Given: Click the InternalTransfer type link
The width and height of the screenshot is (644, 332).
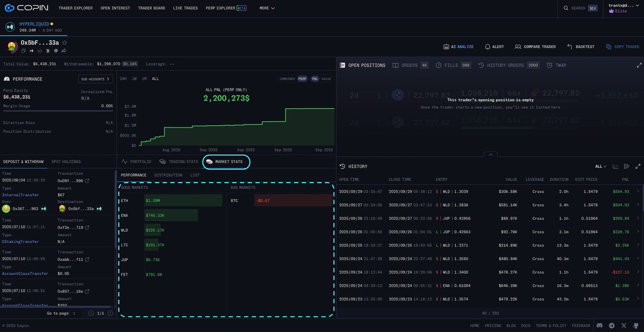Looking at the screenshot, I should (20, 195).
